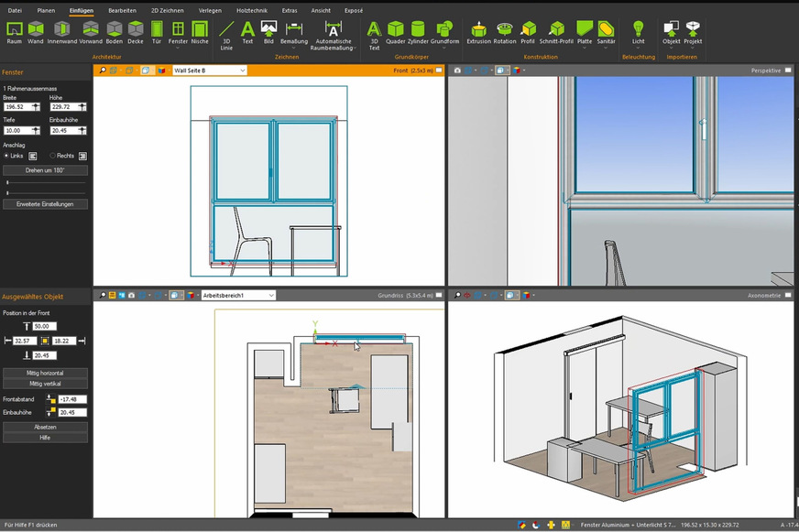Screen dimensions: 799x532
Task: Click the Sanitär tool icon
Action: pos(606,30)
